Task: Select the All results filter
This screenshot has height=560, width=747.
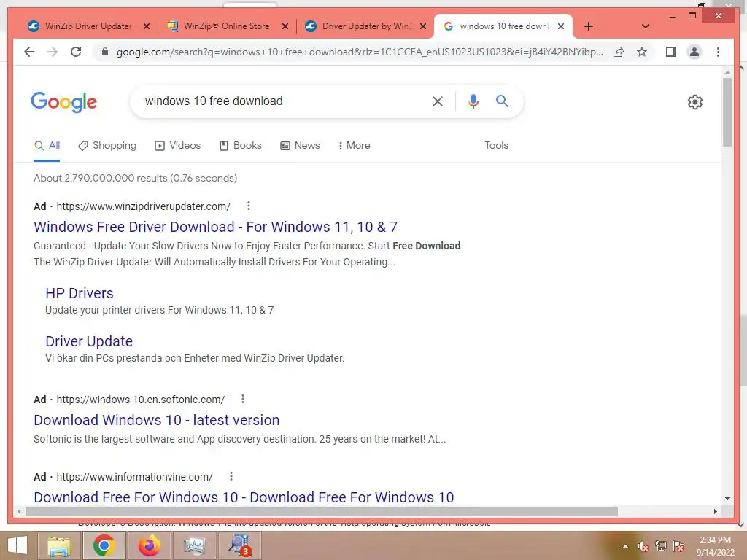Action: pos(47,146)
